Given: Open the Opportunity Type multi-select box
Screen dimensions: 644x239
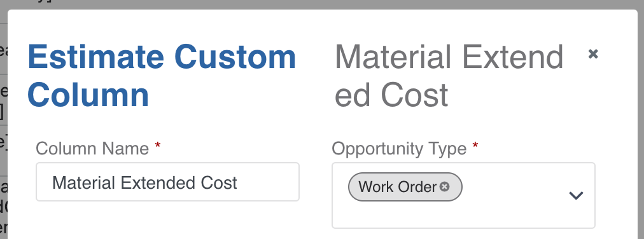Looking at the screenshot, I should point(463,196).
